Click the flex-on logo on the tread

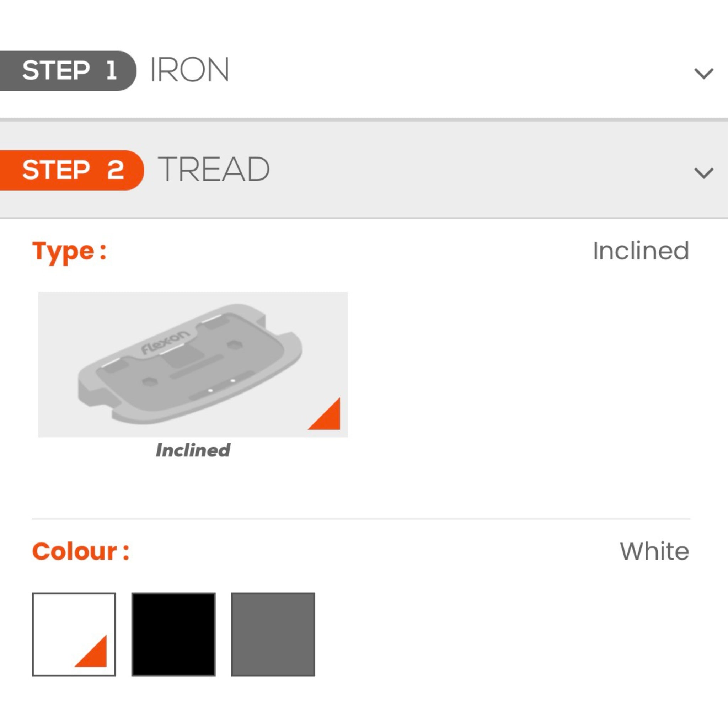165,343
